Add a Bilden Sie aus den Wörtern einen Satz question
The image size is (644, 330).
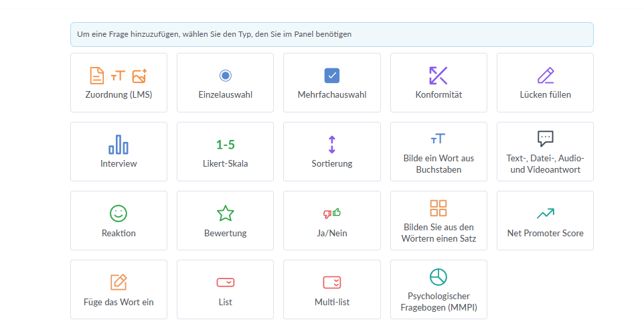[438, 220]
